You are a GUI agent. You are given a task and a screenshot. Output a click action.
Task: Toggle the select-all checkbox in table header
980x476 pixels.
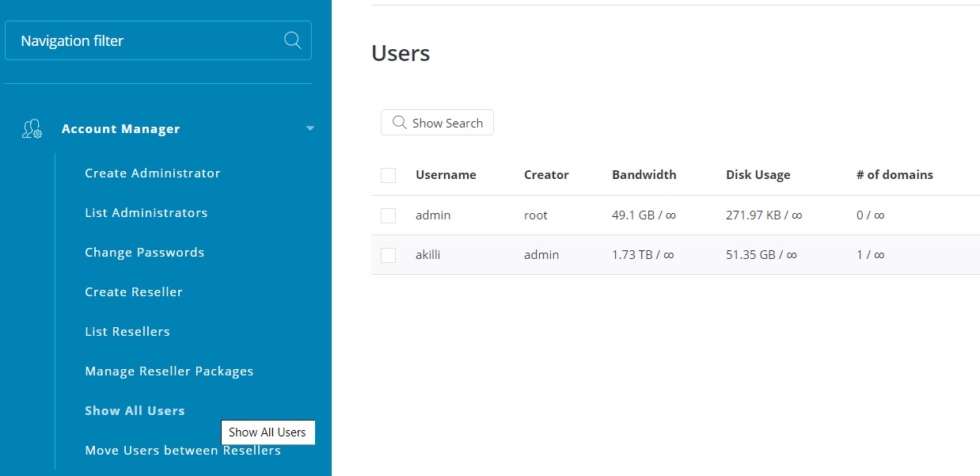point(388,175)
